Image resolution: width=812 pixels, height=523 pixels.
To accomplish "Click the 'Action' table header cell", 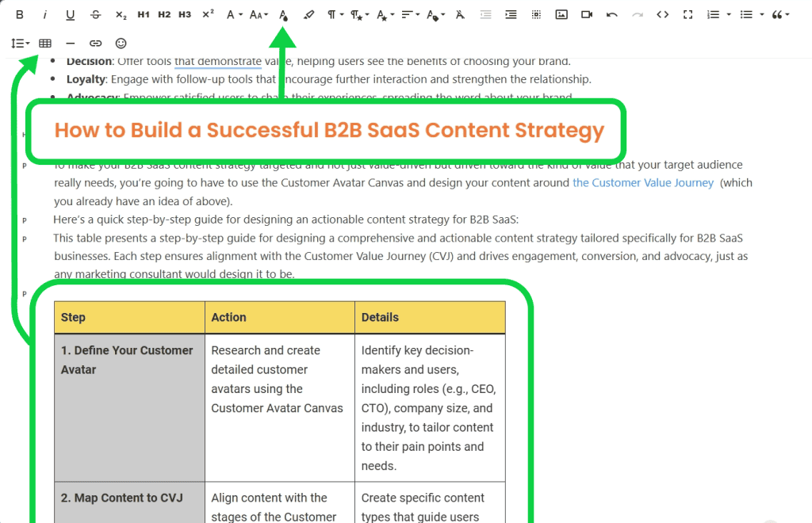I will point(280,317).
